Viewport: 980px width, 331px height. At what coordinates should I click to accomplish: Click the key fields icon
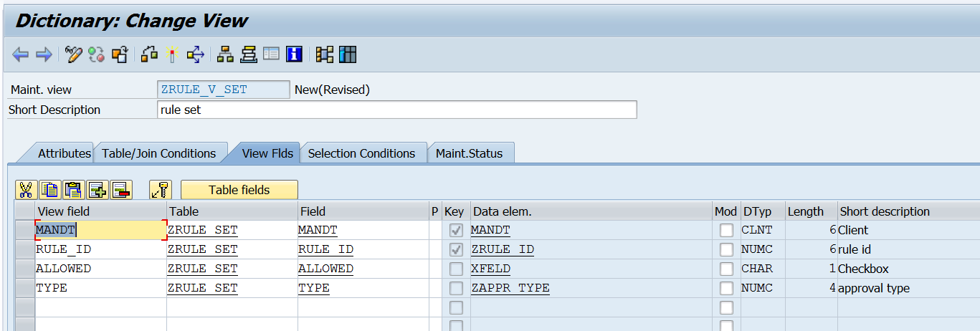(x=161, y=190)
